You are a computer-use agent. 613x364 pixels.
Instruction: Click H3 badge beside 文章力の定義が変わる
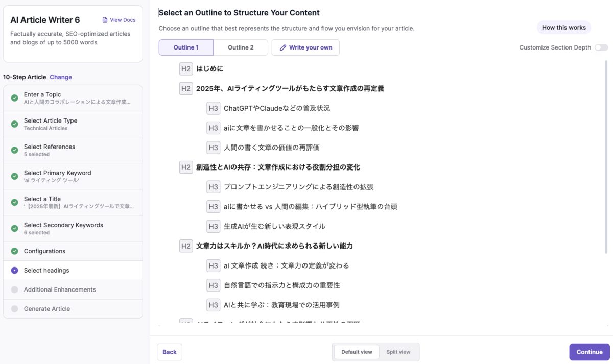(214, 265)
